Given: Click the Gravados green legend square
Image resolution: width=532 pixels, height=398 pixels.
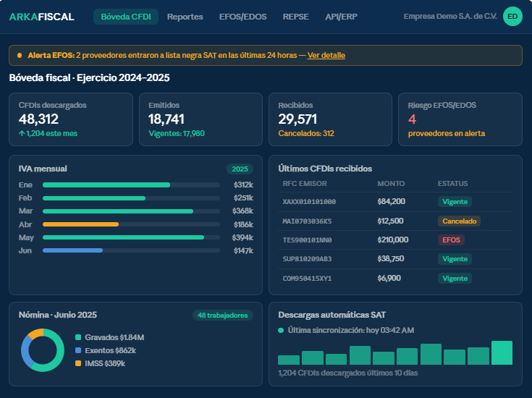Looking at the screenshot, I should 78,337.
